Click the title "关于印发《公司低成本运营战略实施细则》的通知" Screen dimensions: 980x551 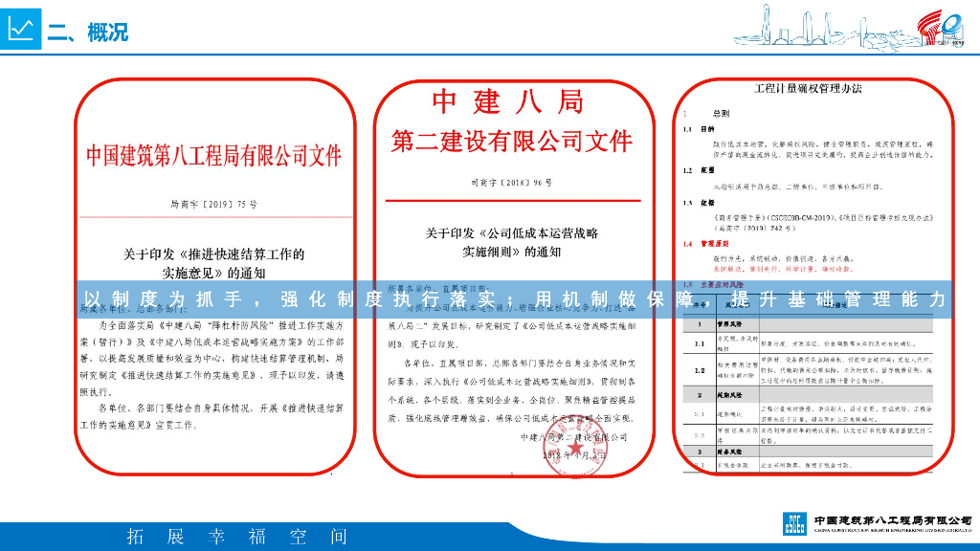click(512, 243)
